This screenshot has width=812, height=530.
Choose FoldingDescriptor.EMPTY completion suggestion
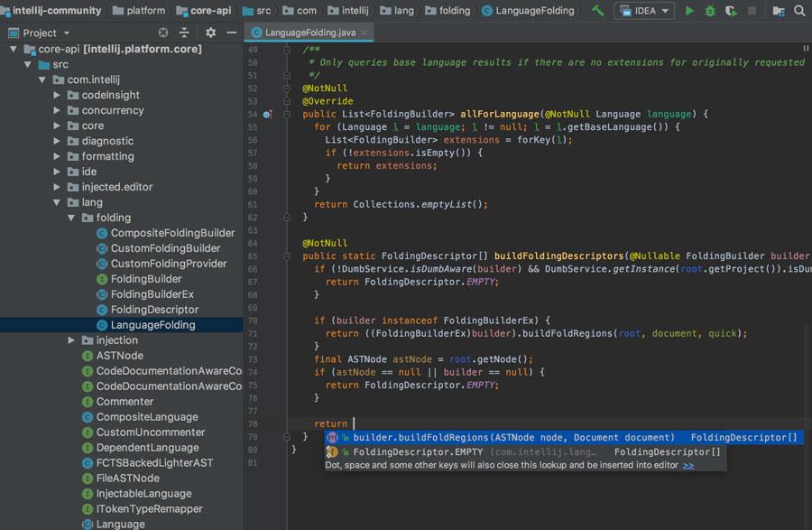(526, 451)
